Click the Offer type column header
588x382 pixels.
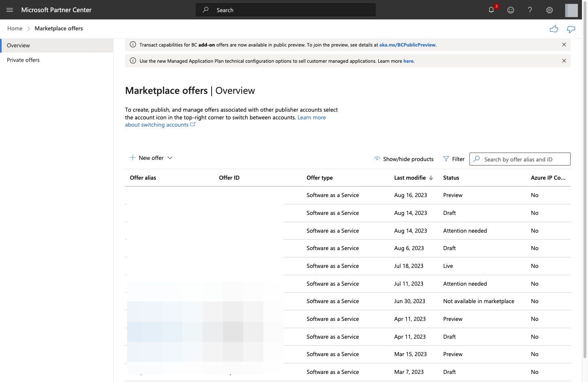point(320,178)
